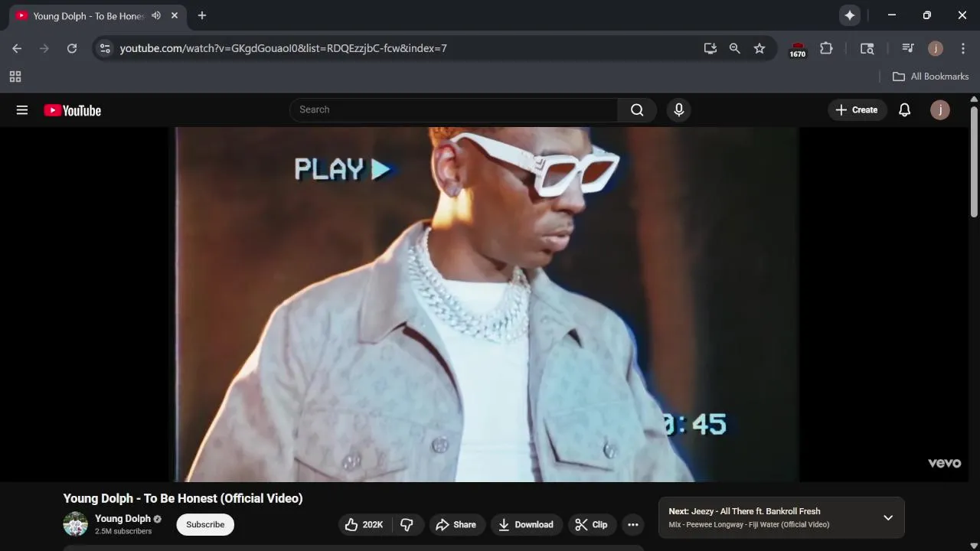
Task: Click the scroll-up arrow at page top
Action: [x=974, y=99]
